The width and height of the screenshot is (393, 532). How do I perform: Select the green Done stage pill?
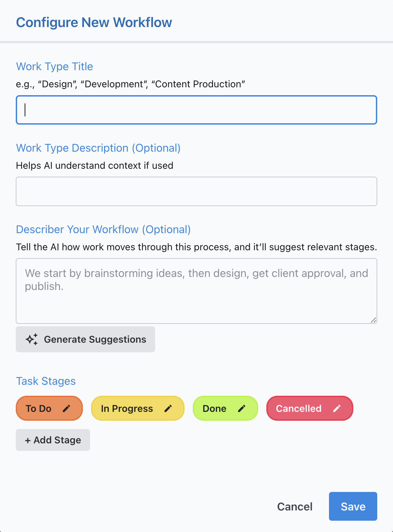[214, 408]
